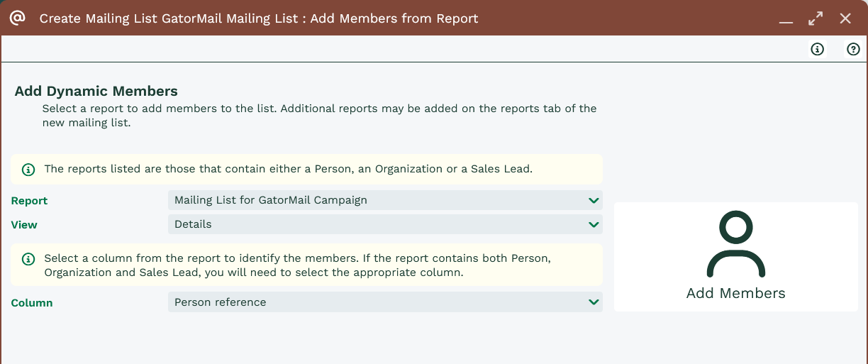Click the @ application icon in title bar
868x364 pixels.
[18, 18]
